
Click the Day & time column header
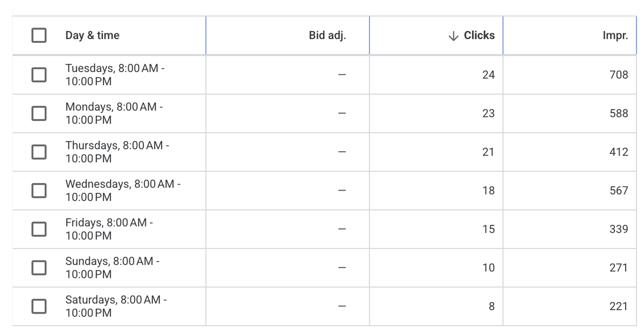(x=92, y=36)
